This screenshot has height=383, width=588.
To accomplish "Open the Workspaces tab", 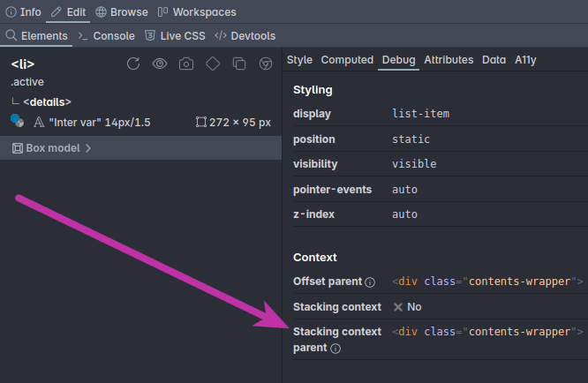I will tap(197, 12).
